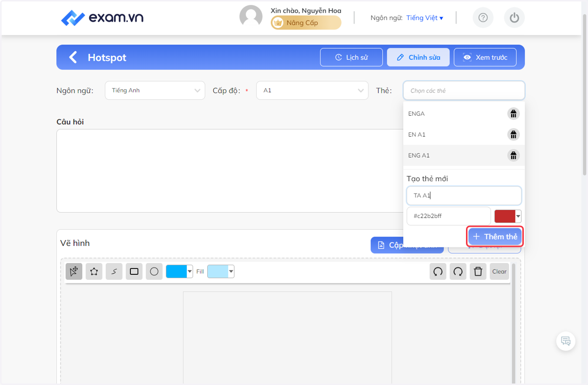Delete the EN A1 tag with its trash icon
Screen dimensions: 588x385
tap(513, 135)
